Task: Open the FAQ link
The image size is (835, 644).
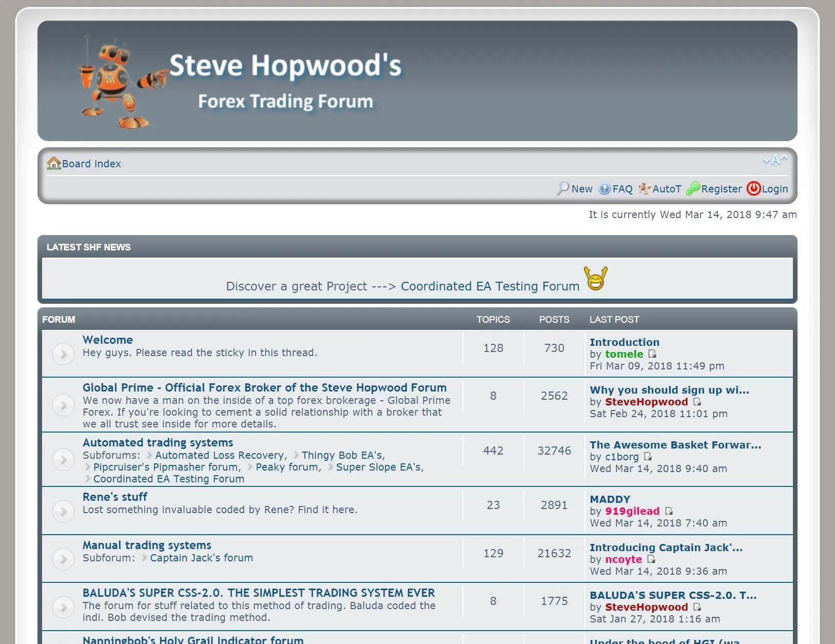Action: (x=623, y=189)
